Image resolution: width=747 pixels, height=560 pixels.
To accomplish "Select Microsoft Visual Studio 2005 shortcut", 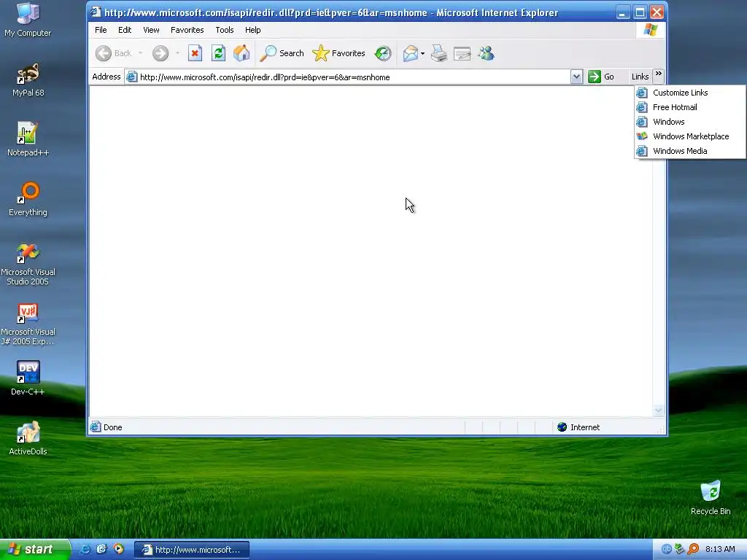I will click(28, 264).
